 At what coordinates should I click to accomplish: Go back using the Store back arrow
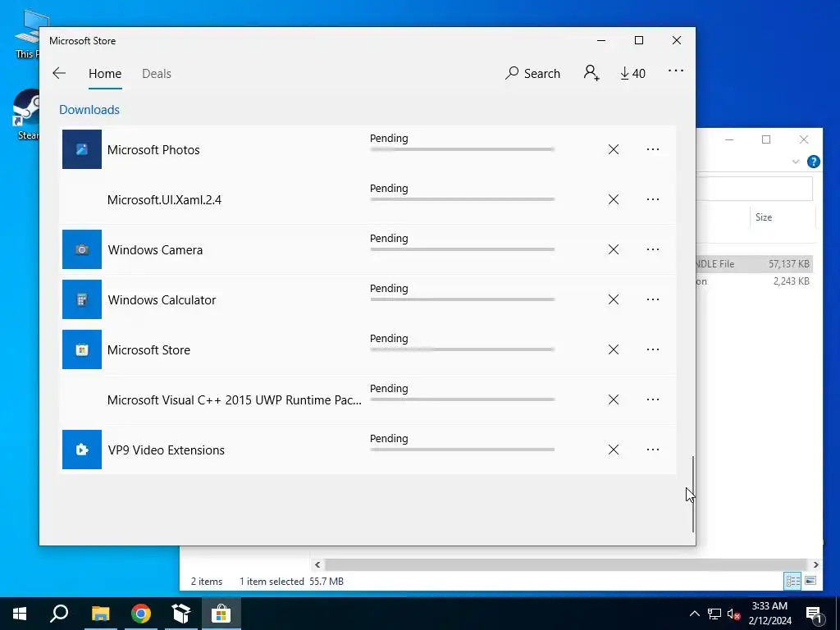coord(59,73)
